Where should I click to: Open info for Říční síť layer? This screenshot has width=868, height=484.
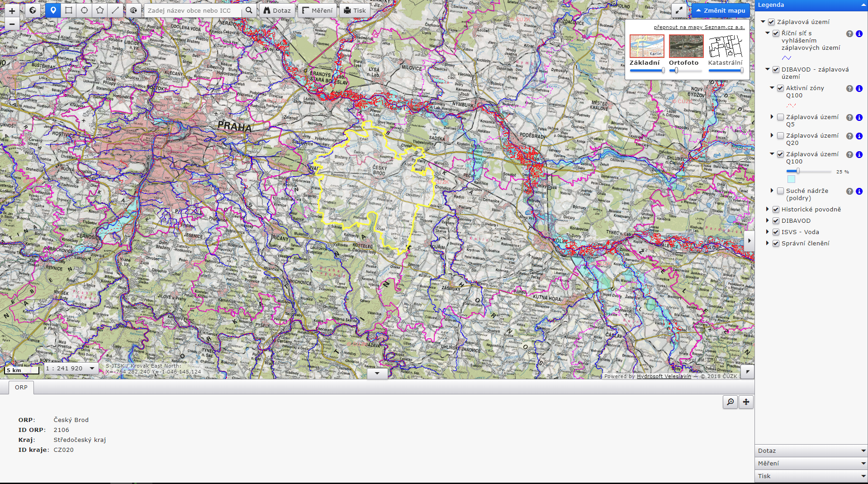[859, 34]
